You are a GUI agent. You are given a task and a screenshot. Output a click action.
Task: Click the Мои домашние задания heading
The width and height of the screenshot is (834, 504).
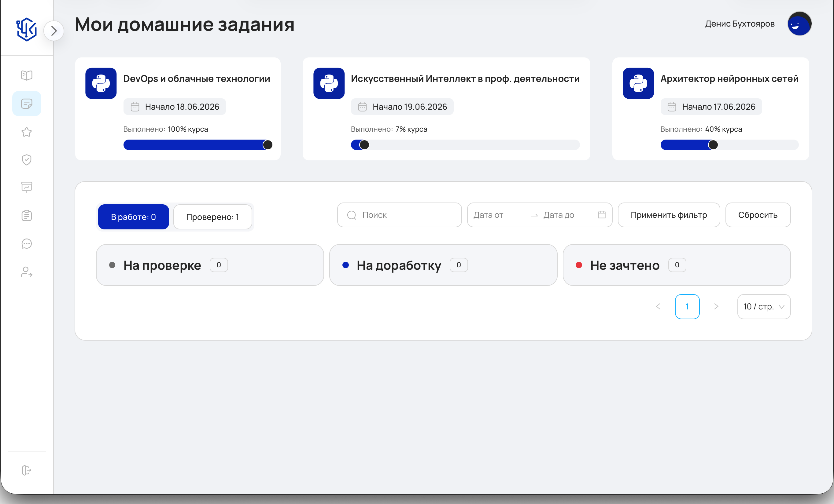point(184,24)
